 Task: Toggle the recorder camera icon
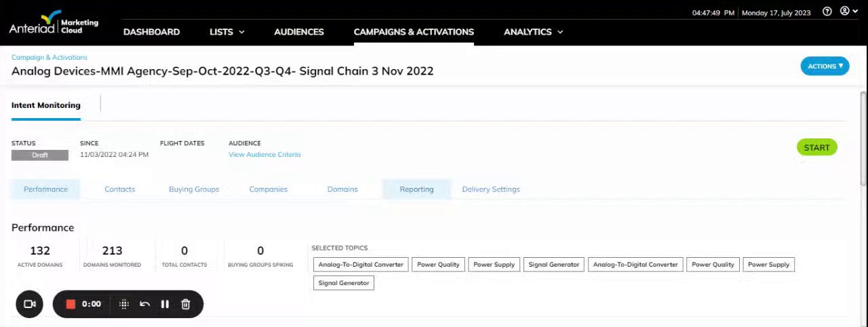pos(30,304)
